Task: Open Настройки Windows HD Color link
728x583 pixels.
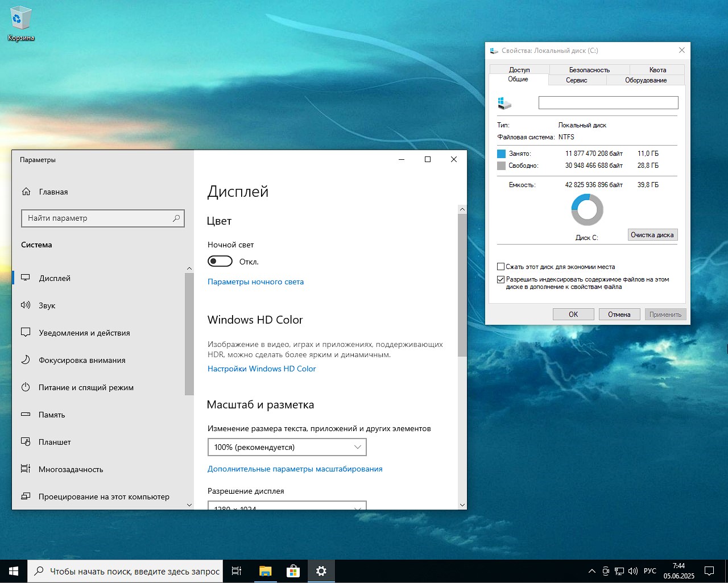Action: coord(262,369)
